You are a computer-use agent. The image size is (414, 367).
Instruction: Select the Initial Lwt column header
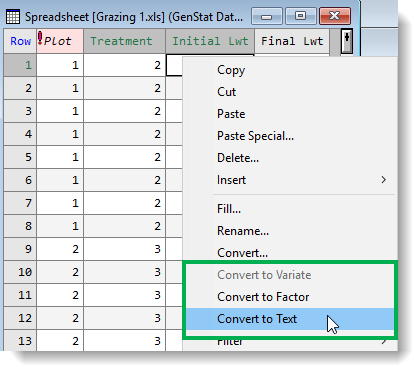(210, 41)
